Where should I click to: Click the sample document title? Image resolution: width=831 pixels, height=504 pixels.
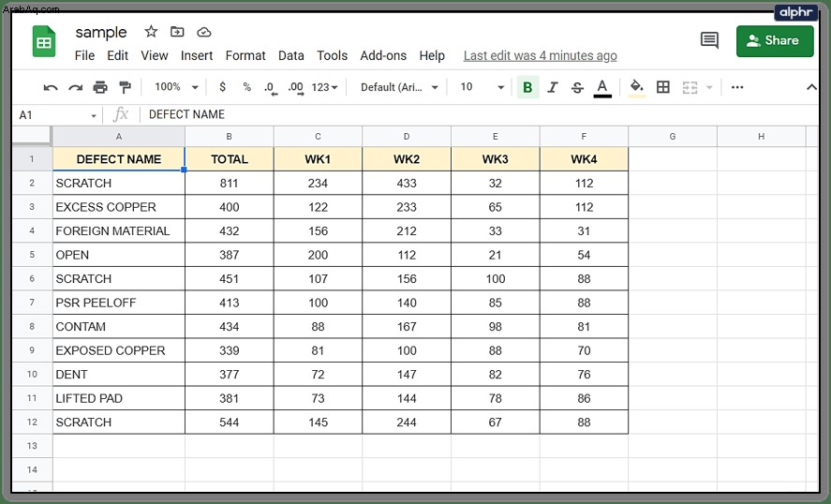[100, 33]
